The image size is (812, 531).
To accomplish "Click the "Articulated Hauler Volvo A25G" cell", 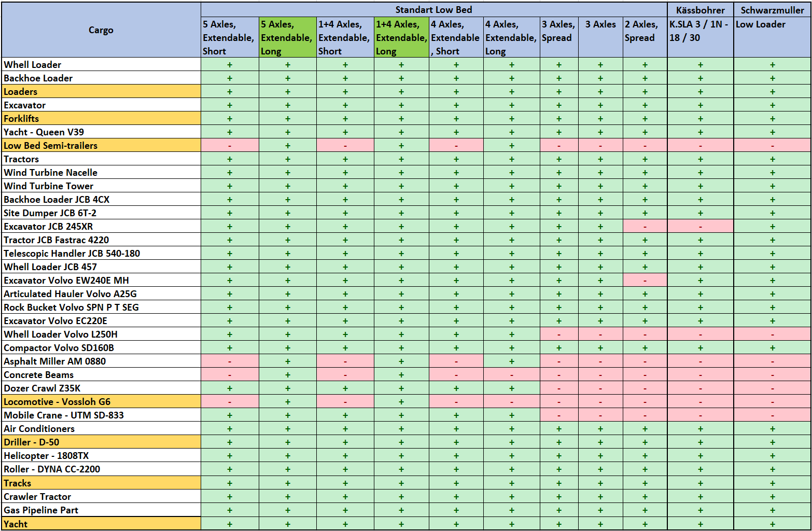I will coord(101,294).
